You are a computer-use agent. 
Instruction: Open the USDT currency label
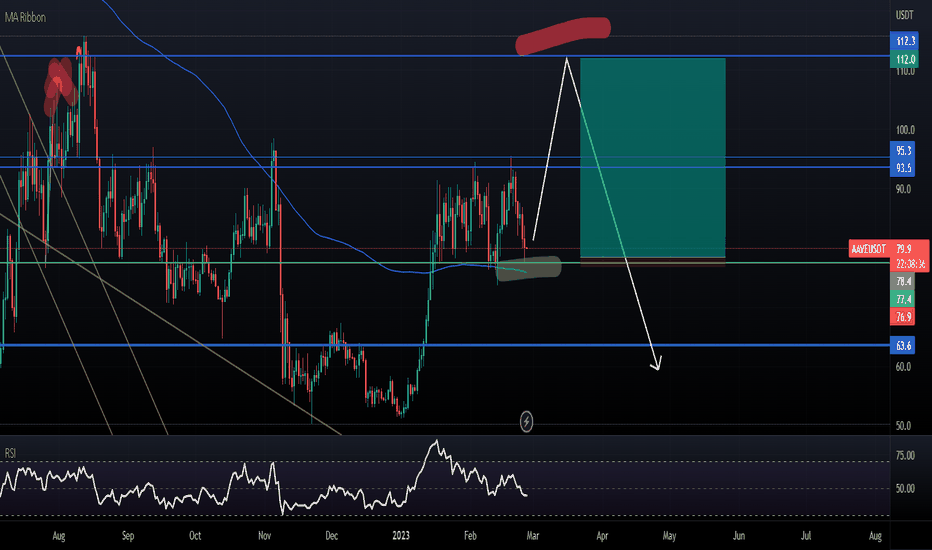click(x=904, y=15)
